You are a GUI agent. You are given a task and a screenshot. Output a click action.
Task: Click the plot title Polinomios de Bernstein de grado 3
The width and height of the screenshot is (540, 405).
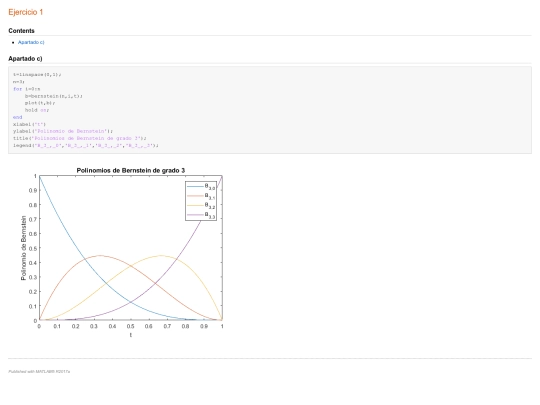pos(131,170)
